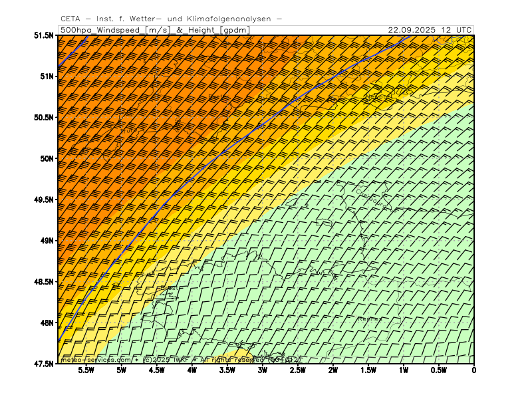Select the 1W longitude label

[x=404, y=370]
